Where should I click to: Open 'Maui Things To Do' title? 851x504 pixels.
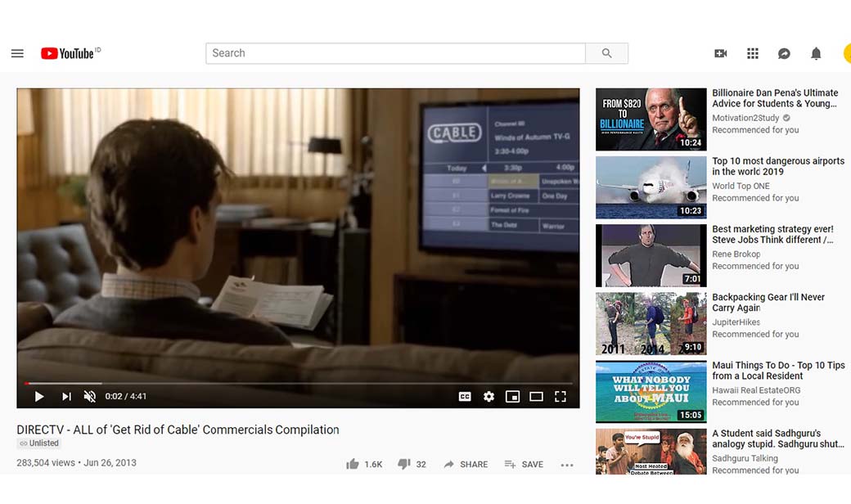tap(778, 371)
